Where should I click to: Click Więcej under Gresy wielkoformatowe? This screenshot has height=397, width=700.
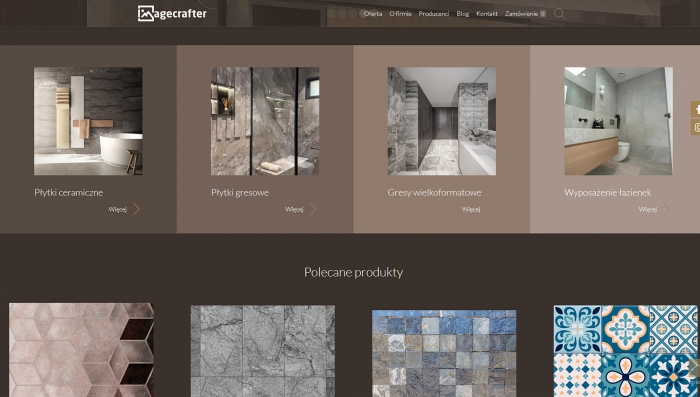471,209
